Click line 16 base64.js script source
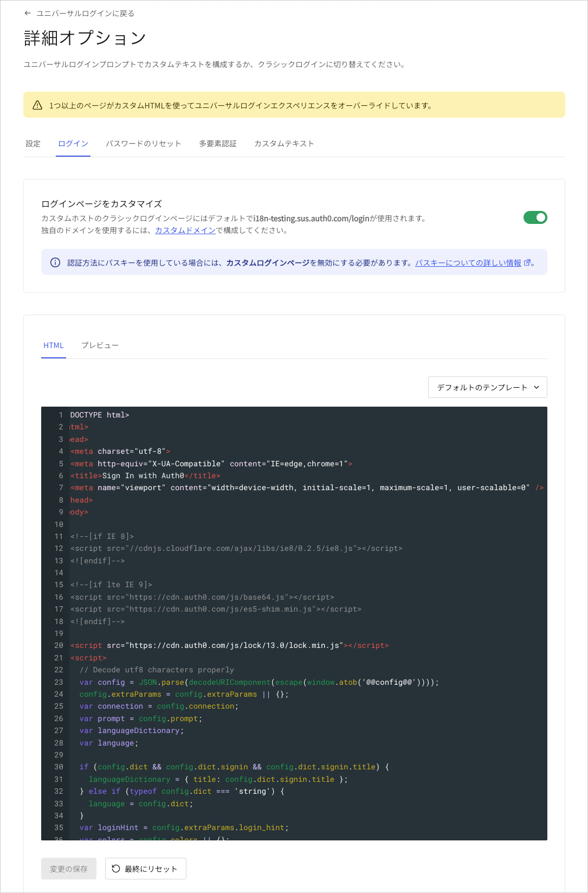This screenshot has width=588, height=893. point(202,597)
